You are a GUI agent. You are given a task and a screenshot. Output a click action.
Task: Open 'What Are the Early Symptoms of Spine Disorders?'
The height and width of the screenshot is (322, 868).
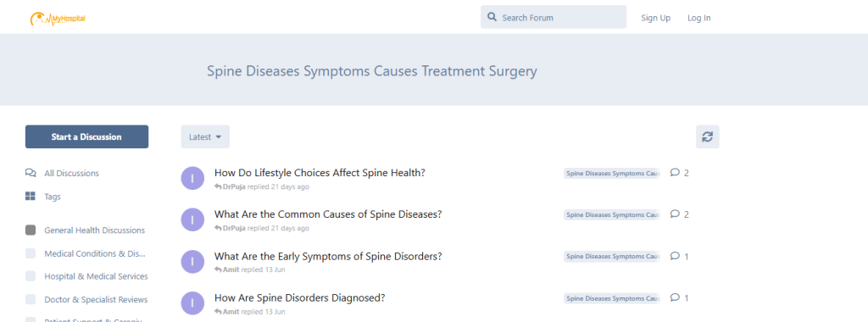[x=328, y=256]
